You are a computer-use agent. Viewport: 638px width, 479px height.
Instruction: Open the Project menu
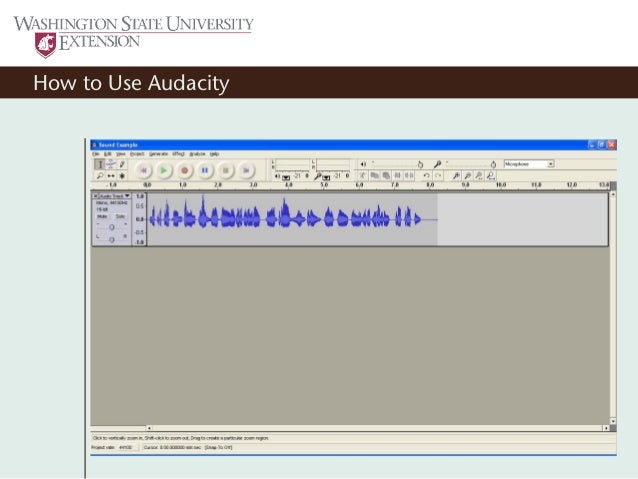tap(137, 154)
